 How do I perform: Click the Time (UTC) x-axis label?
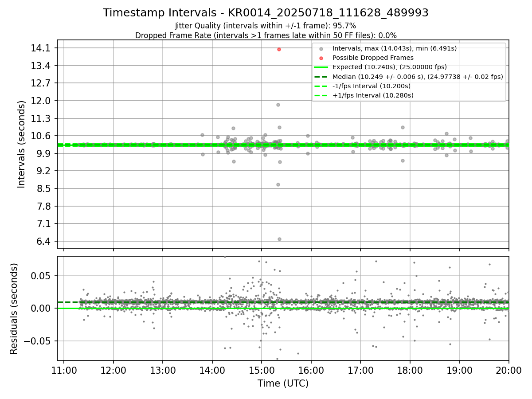click(283, 383)
